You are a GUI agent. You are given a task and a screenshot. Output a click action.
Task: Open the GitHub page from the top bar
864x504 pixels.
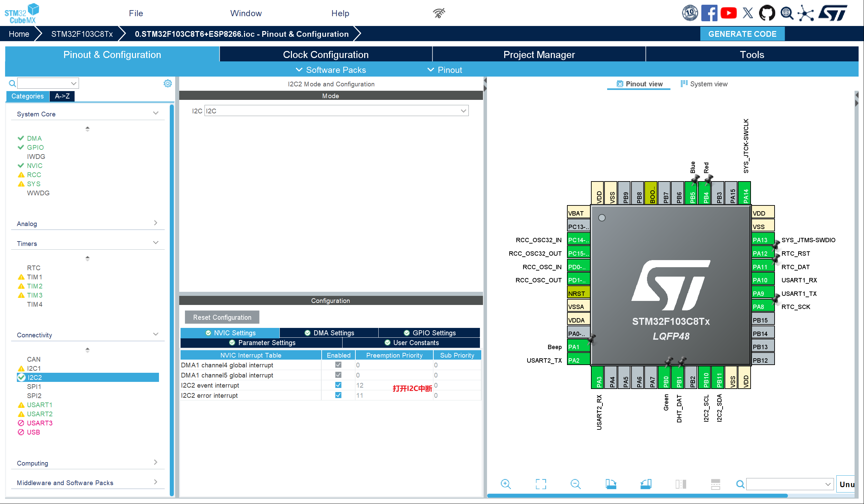pos(767,13)
